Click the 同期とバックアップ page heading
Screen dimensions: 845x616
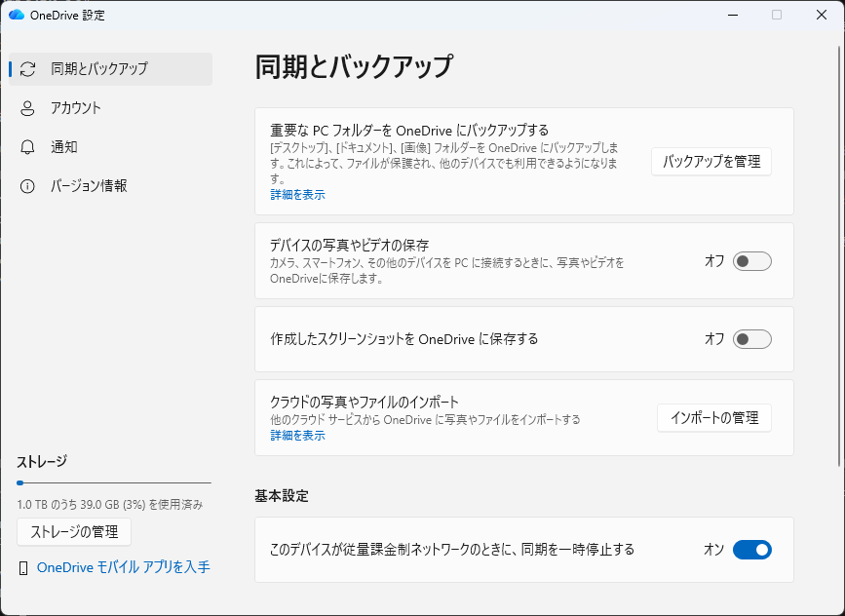pyautogui.click(x=354, y=67)
